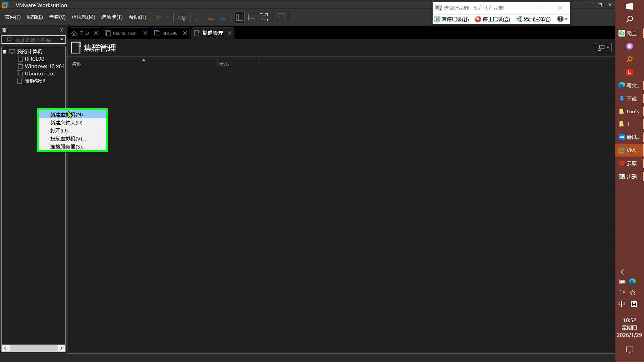Screen dimensions: 644x362
Task: Collapse the 我的计算机 tree node
Action: (5, 52)
